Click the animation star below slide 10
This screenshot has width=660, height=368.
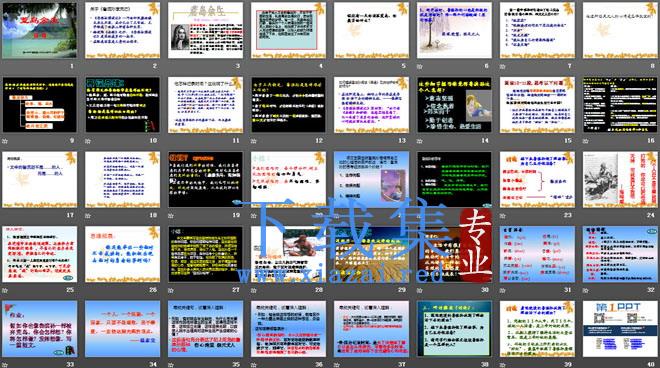[88, 141]
